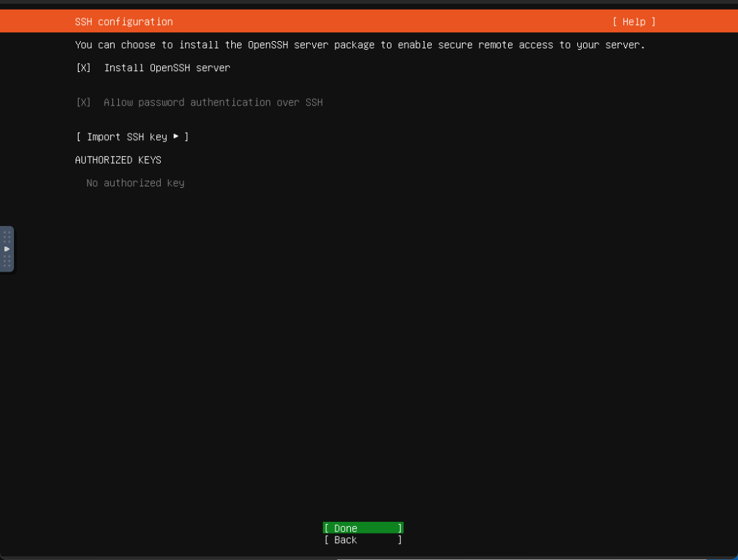Image resolution: width=738 pixels, height=560 pixels.
Task: Click the AUTHORIZED KEYS heading
Action: (118, 160)
